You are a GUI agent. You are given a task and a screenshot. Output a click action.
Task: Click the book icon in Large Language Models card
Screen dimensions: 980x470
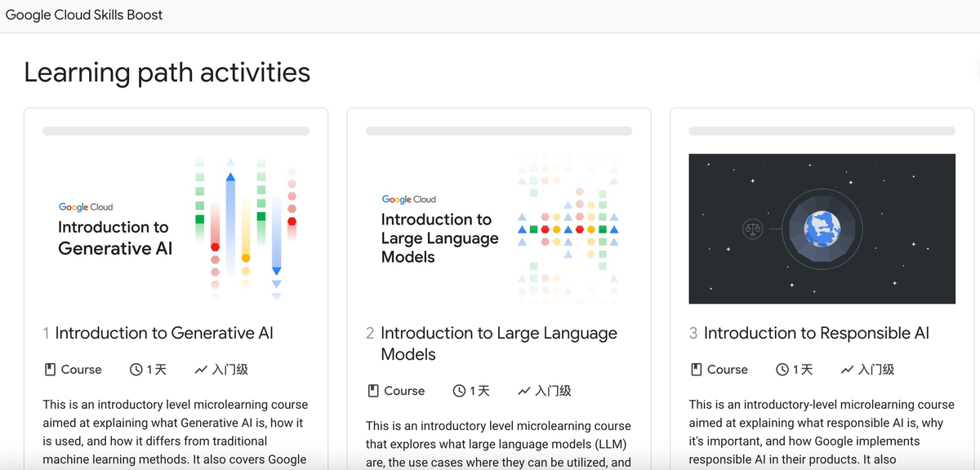click(x=373, y=391)
